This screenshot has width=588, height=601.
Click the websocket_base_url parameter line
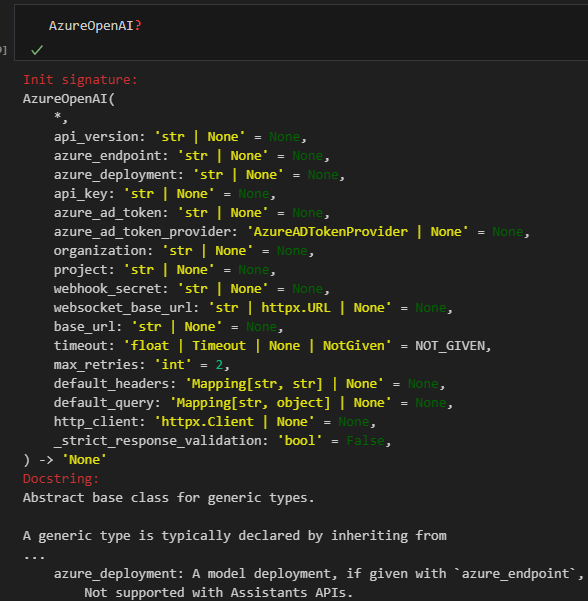click(x=253, y=308)
